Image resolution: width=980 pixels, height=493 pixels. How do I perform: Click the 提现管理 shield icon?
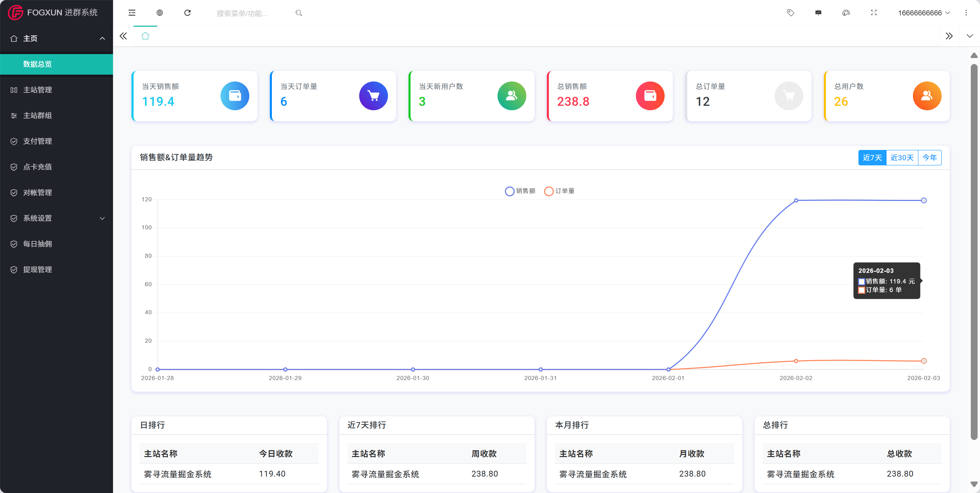pos(14,270)
